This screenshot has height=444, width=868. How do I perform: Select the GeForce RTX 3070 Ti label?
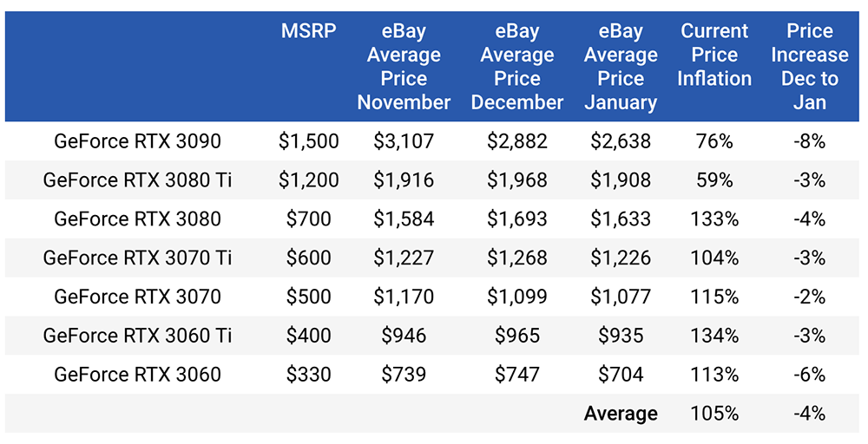(137, 258)
